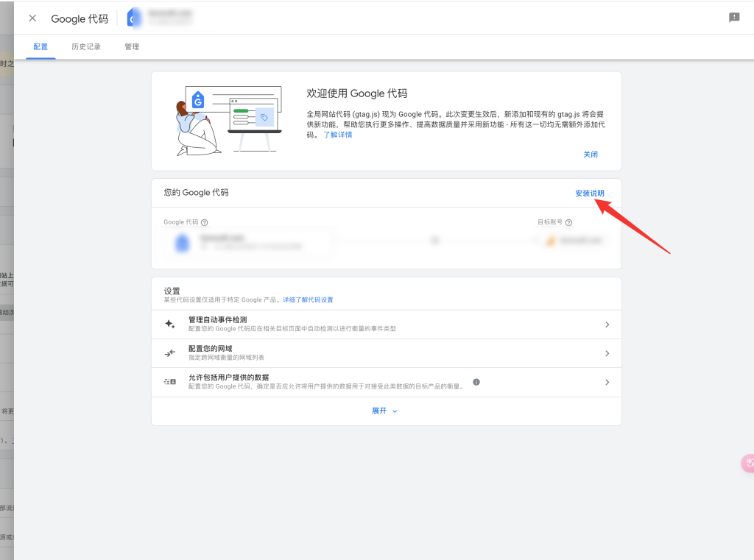Click the 您的 Google 代码 section title
The width and height of the screenshot is (754, 560).
pos(196,192)
